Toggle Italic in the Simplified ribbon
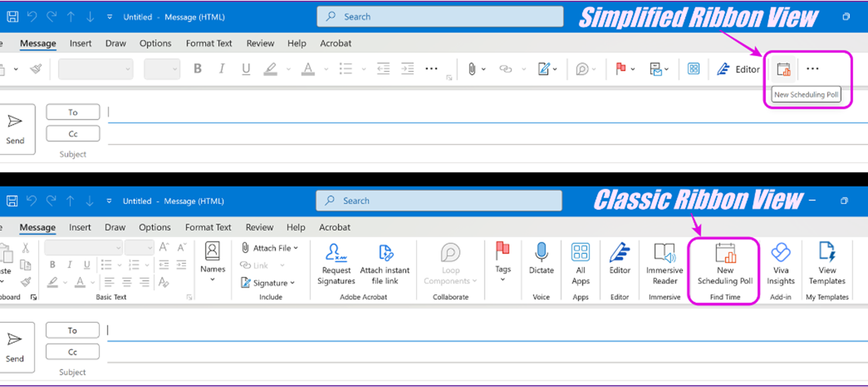This screenshot has width=868, height=387. 222,69
